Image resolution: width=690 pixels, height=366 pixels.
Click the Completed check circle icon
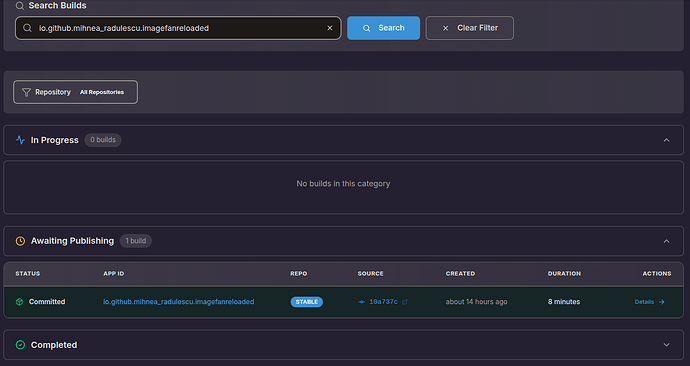(x=20, y=345)
